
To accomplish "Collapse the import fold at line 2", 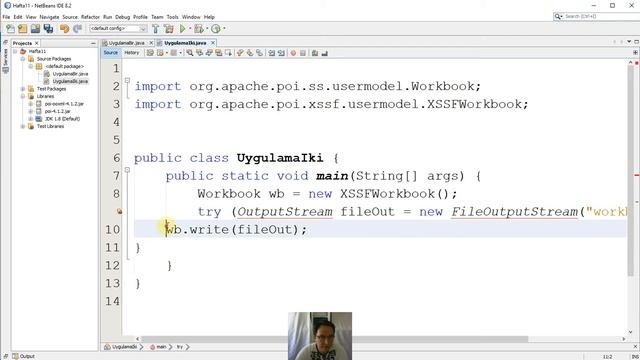I will (x=127, y=80).
